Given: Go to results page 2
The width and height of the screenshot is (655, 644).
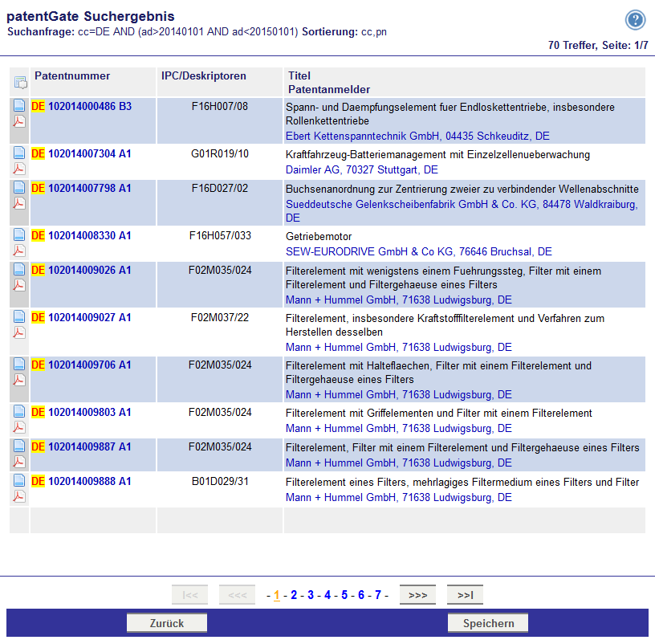Looking at the screenshot, I should pyautogui.click(x=294, y=595).
